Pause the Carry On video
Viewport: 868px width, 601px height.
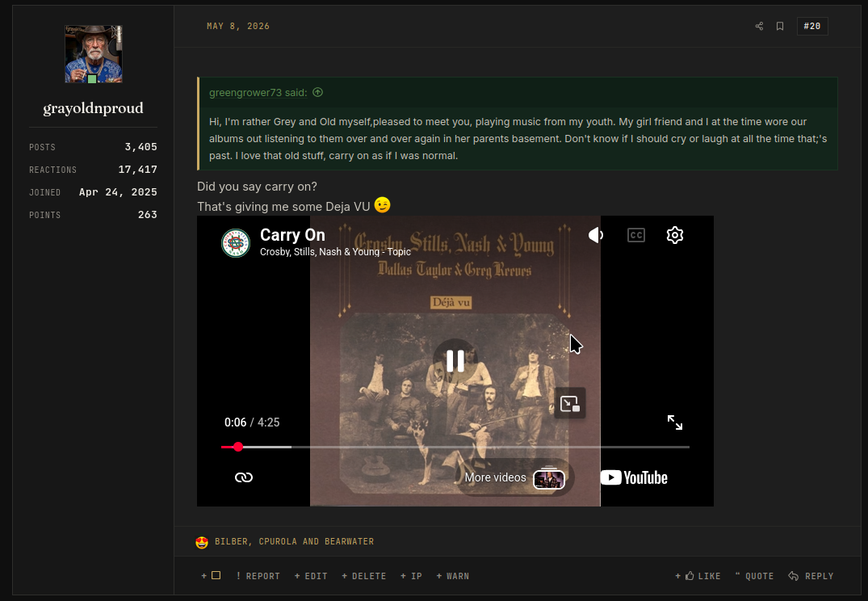(x=455, y=360)
